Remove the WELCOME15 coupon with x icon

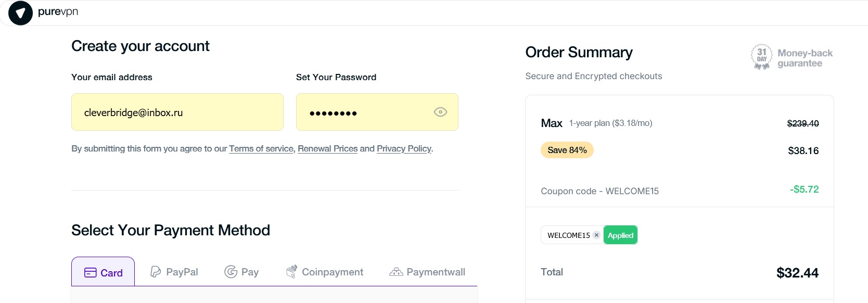point(596,235)
